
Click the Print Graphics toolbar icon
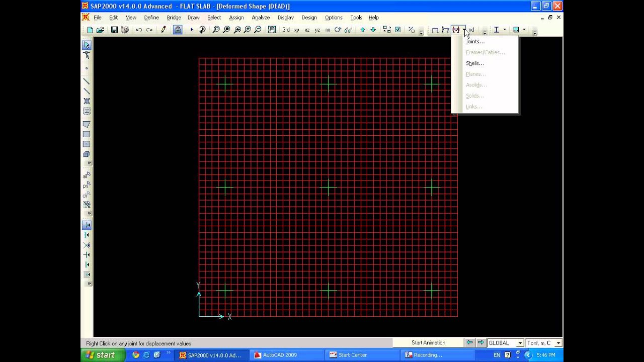[x=125, y=30]
